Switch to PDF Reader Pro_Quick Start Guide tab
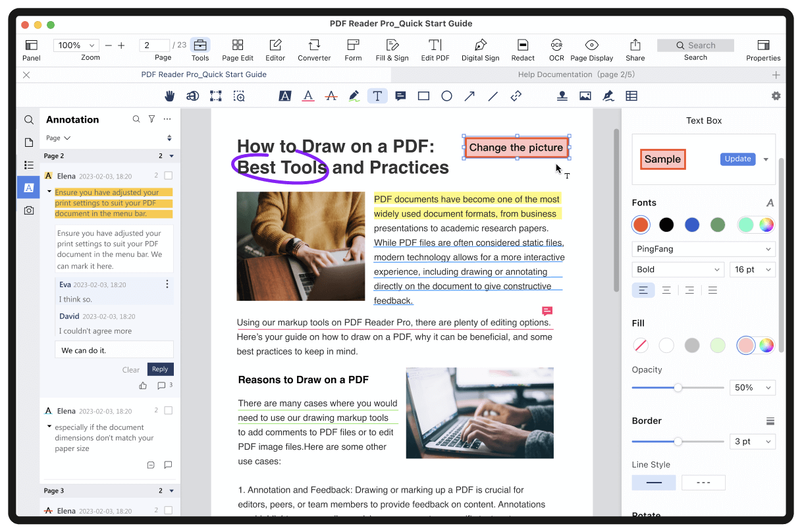Image resolution: width=802 pixels, height=532 pixels. point(204,74)
